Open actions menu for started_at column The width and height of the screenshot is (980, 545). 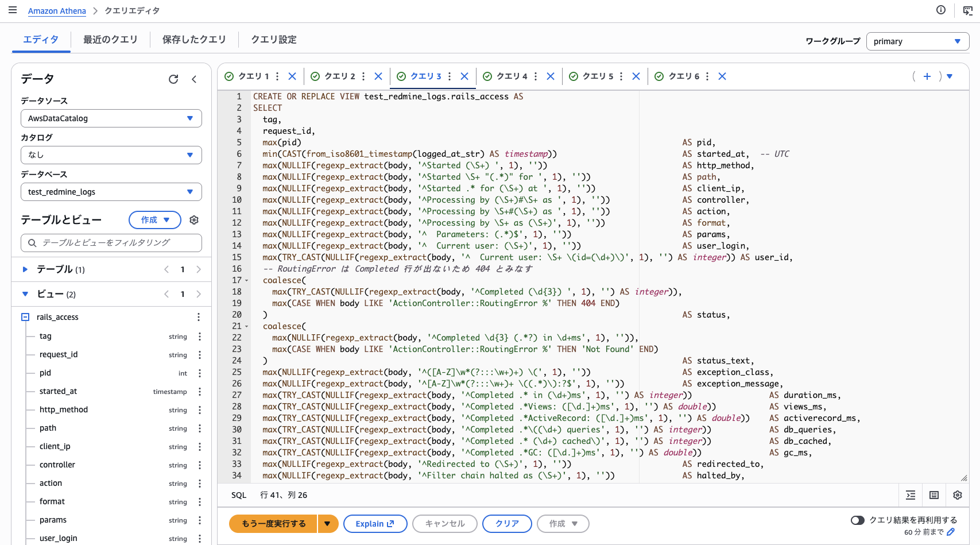click(x=200, y=392)
